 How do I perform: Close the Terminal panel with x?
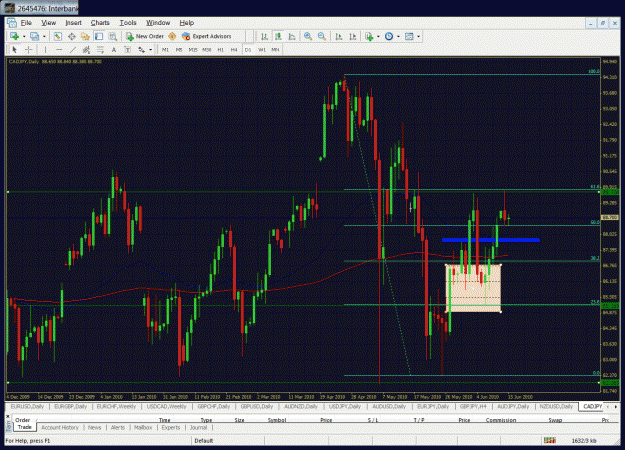8,417
